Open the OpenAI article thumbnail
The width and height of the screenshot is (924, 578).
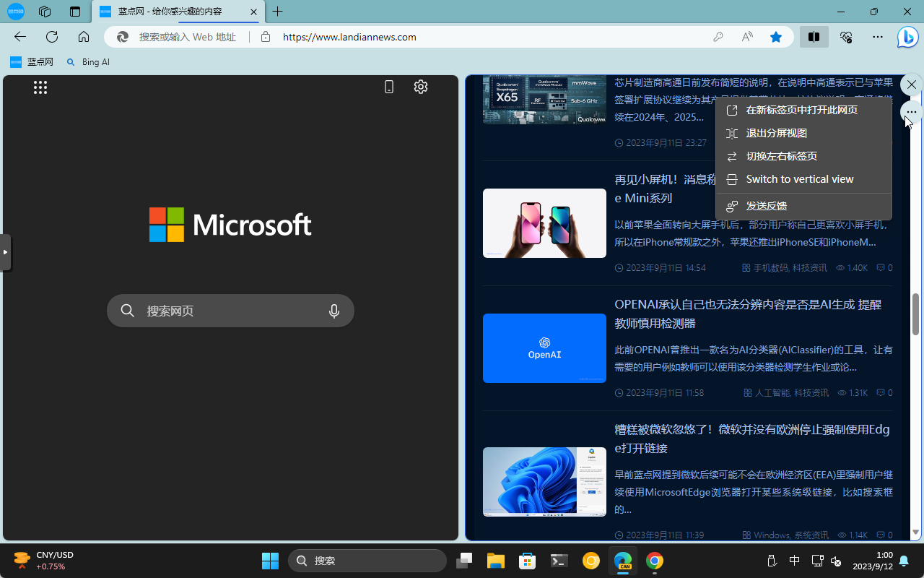tap(544, 348)
